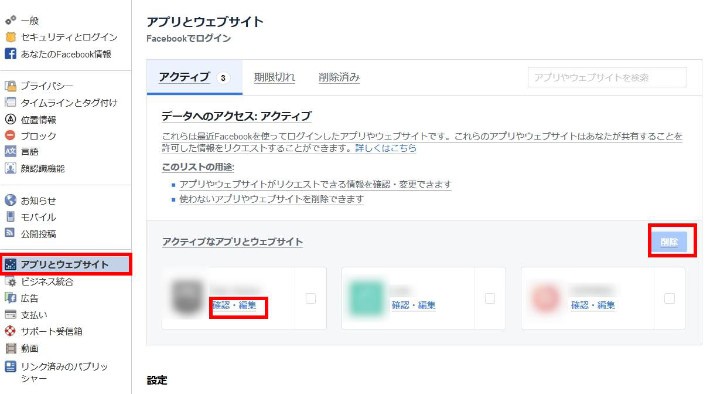This screenshot has width=710, height=394.
Task: Tick the checkbox on the pink-icon app card
Action: 669,298
